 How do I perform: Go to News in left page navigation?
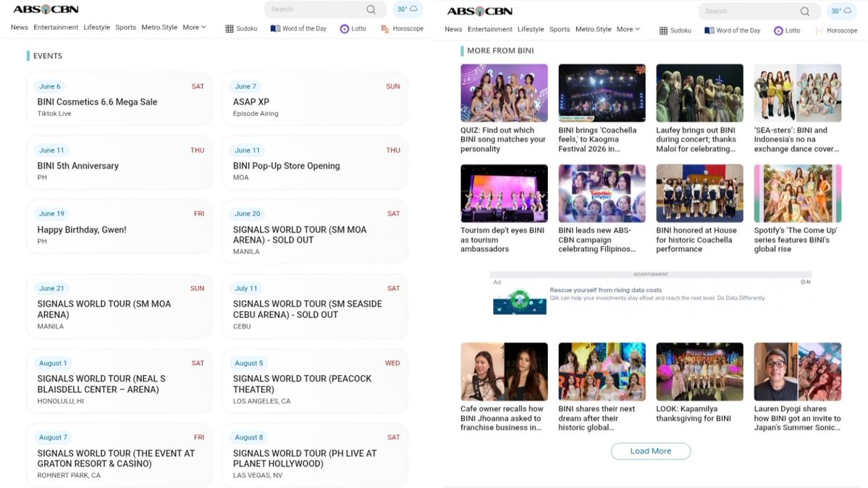pyautogui.click(x=20, y=27)
